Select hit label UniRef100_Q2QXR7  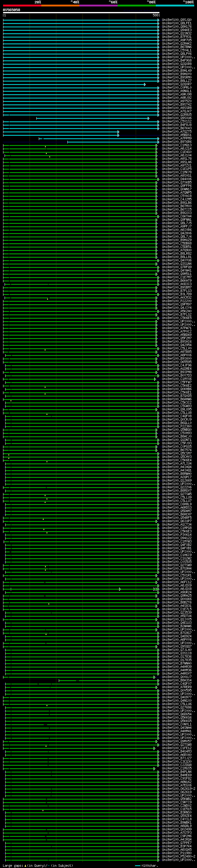(x=176, y=84)
